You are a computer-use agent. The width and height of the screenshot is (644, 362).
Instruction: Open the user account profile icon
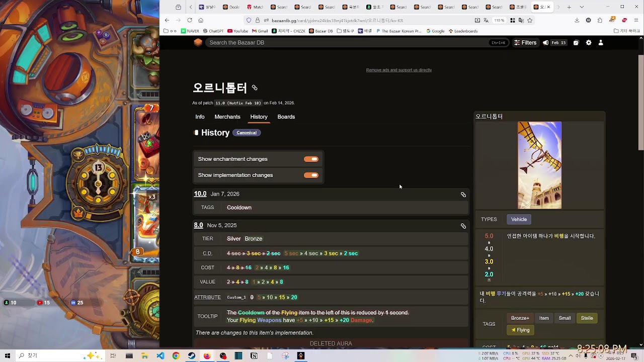point(601,43)
